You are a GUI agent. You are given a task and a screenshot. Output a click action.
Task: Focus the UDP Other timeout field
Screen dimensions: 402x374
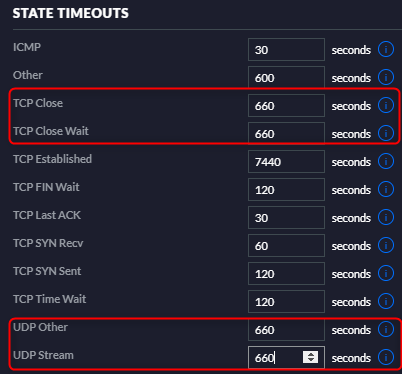tap(286, 329)
